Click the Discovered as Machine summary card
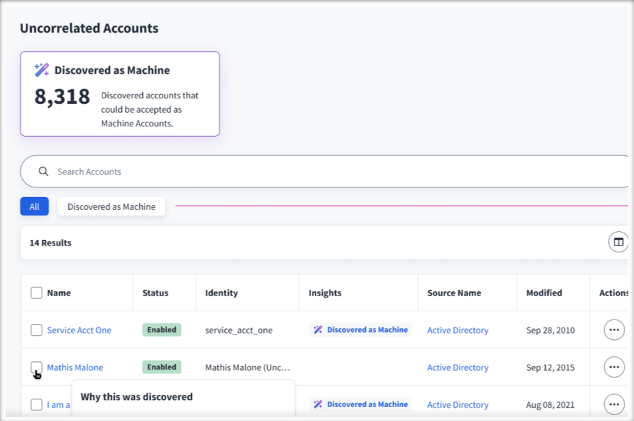The height and width of the screenshot is (421, 634). tap(120, 94)
